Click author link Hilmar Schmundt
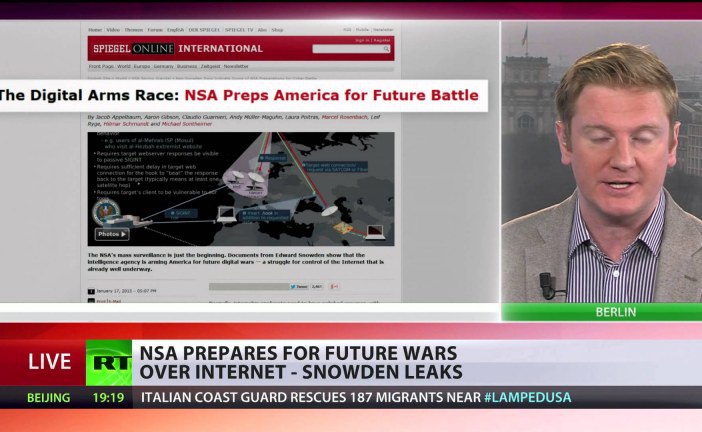Screen dimensions: 702x432 [x=125, y=124]
